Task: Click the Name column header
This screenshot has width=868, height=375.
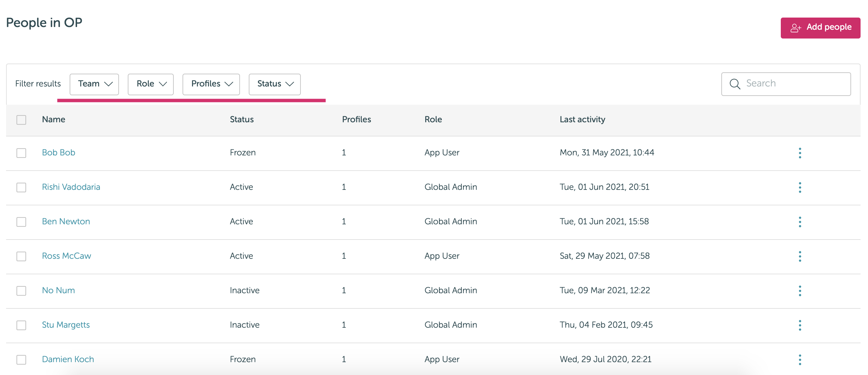Action: pyautogui.click(x=54, y=120)
